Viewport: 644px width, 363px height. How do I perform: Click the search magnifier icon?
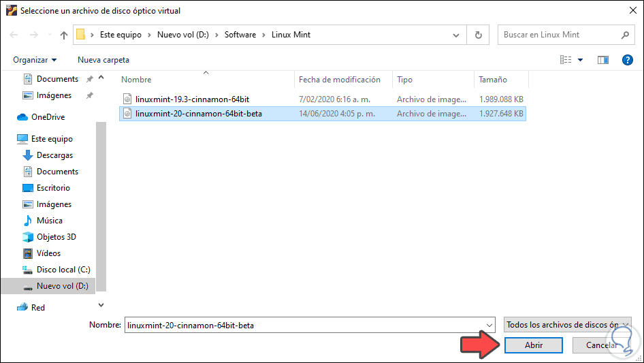[x=625, y=35]
